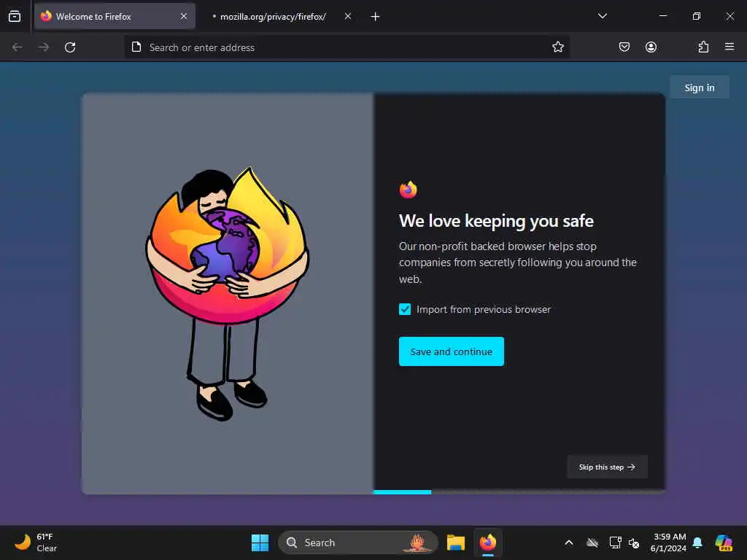Restore down the Firefox window
Screen dimensions: 747x560
click(696, 16)
